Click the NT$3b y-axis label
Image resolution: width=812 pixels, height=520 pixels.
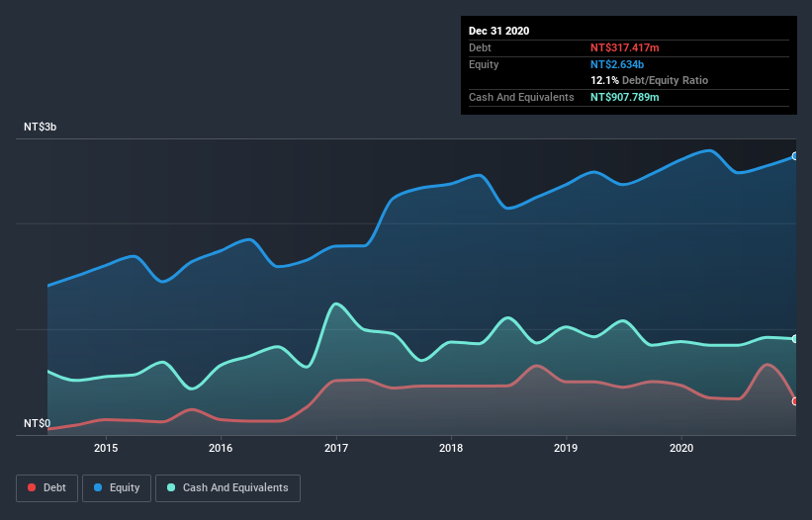[40, 127]
